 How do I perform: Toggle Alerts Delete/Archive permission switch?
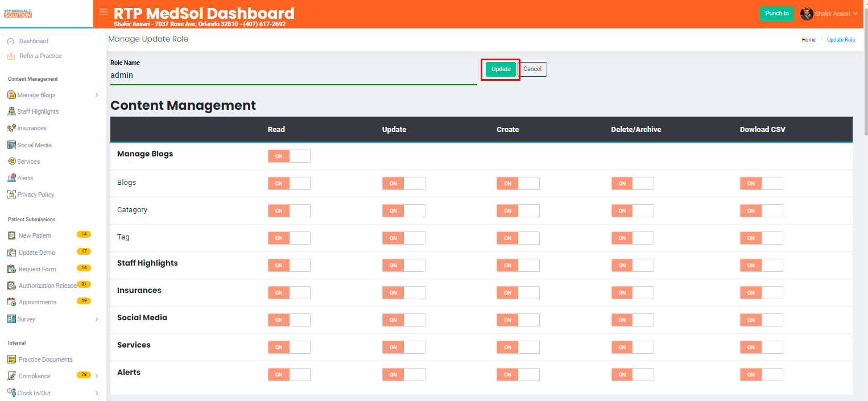pos(633,374)
